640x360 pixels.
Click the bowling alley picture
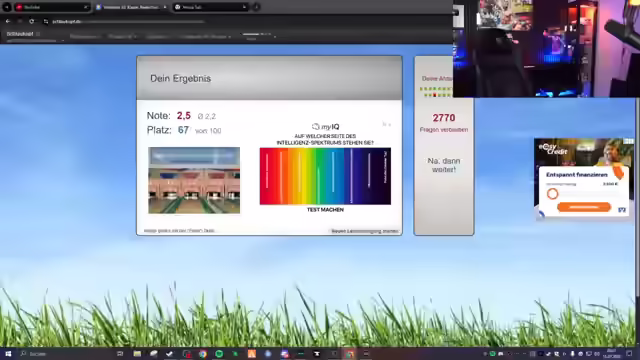tap(194, 180)
